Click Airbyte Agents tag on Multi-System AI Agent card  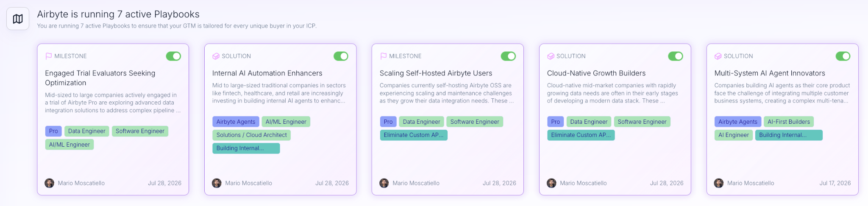738,122
